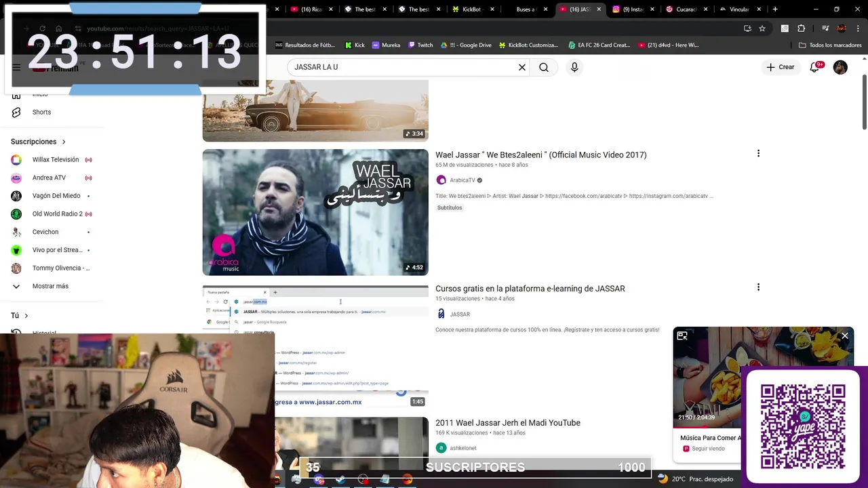
Task: Open the Chrome profile avatar
Action: click(842, 28)
